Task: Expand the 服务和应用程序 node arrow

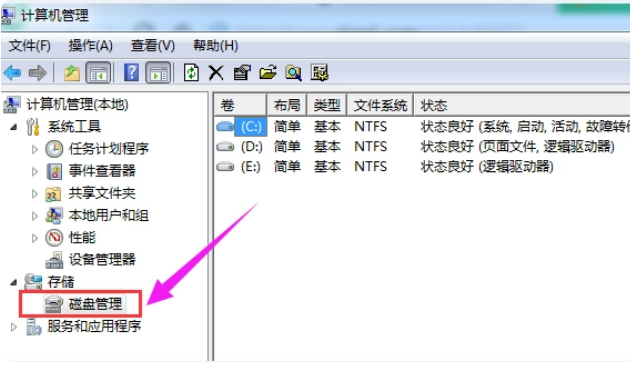Action: coord(14,327)
